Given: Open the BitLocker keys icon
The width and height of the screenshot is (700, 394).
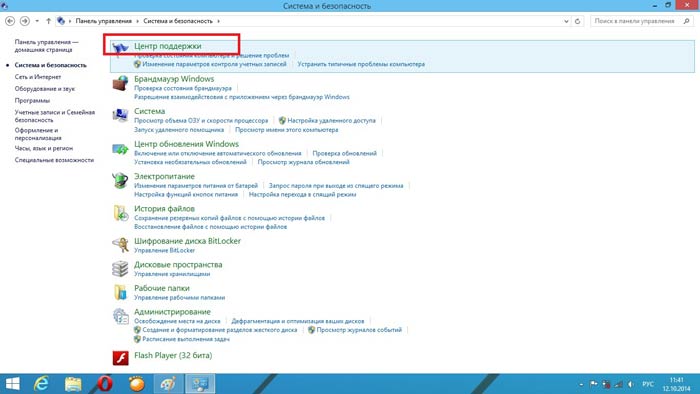Looking at the screenshot, I should 120,245.
